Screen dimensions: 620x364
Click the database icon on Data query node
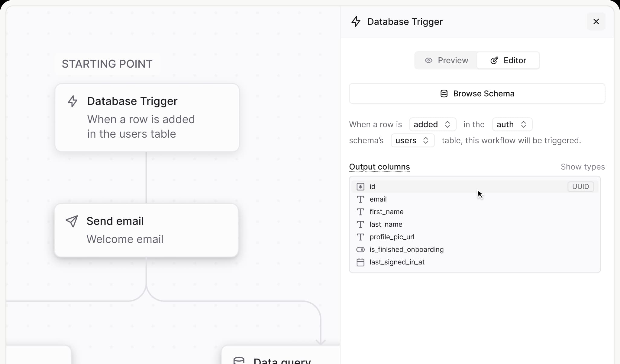click(x=238, y=360)
